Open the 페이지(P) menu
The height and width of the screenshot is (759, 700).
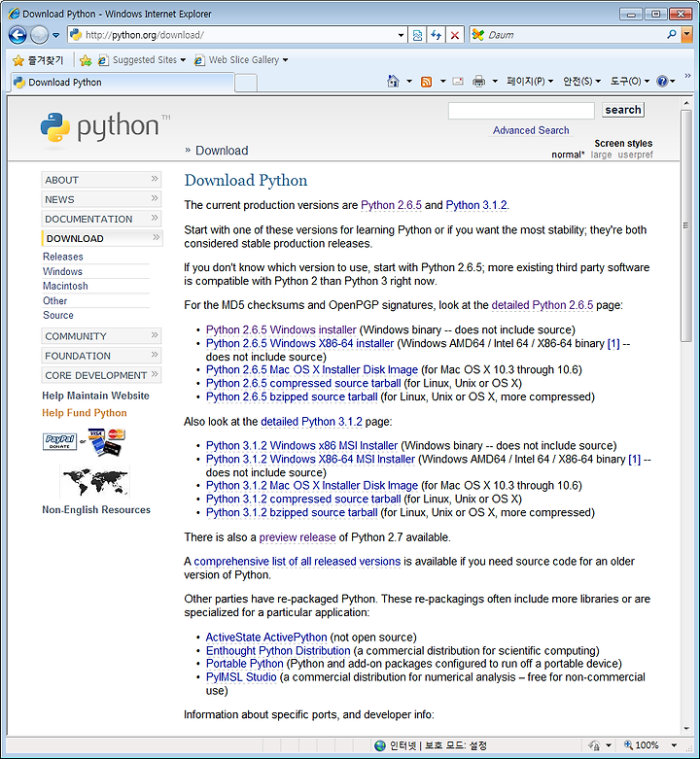coord(530,82)
